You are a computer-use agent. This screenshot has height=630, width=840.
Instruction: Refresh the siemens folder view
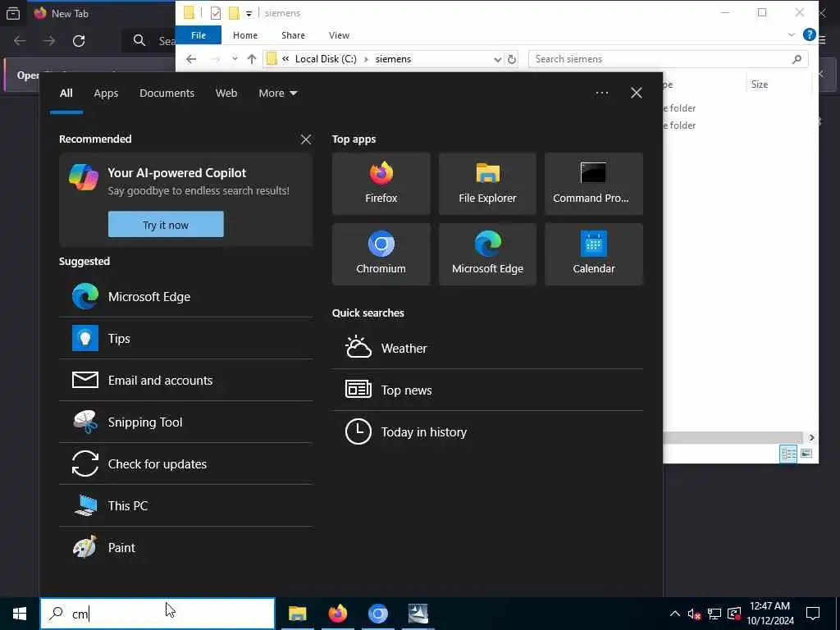tap(512, 59)
